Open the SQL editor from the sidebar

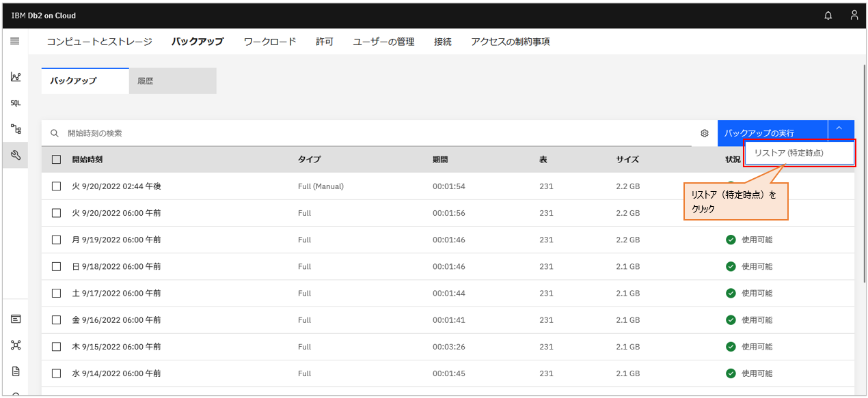point(15,102)
